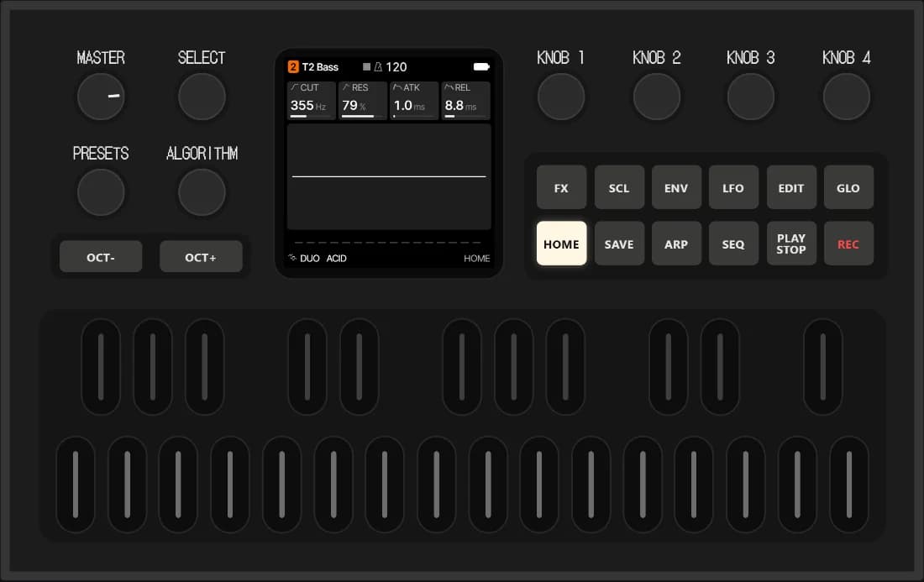The width and height of the screenshot is (924, 582).
Task: Open the FX page
Action: [561, 187]
